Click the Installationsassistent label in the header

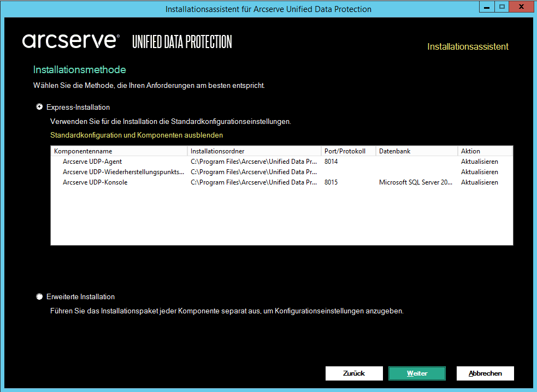[x=468, y=46]
